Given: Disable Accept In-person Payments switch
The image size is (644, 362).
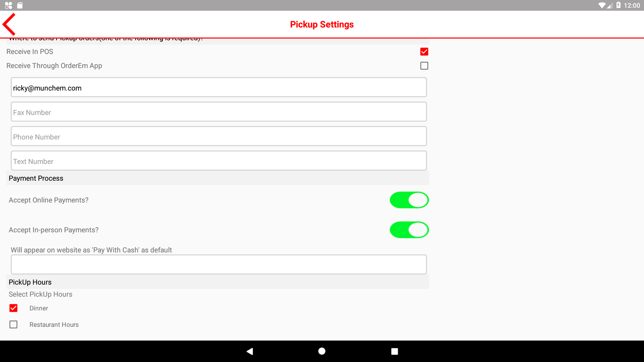Looking at the screenshot, I should point(409,230).
